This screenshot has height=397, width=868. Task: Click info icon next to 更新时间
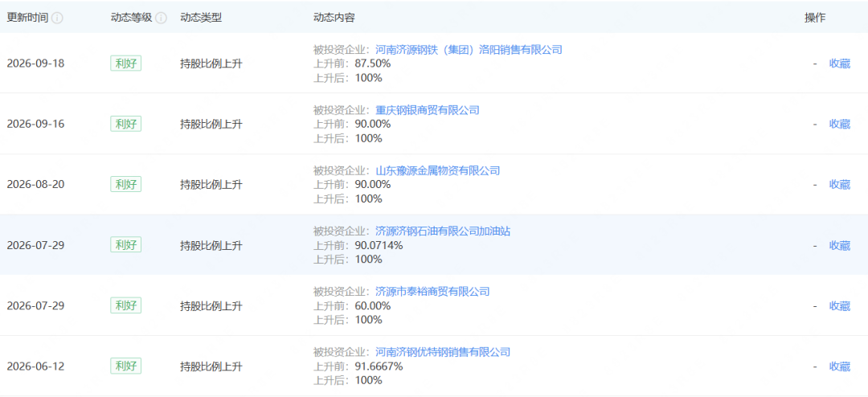coord(57,18)
